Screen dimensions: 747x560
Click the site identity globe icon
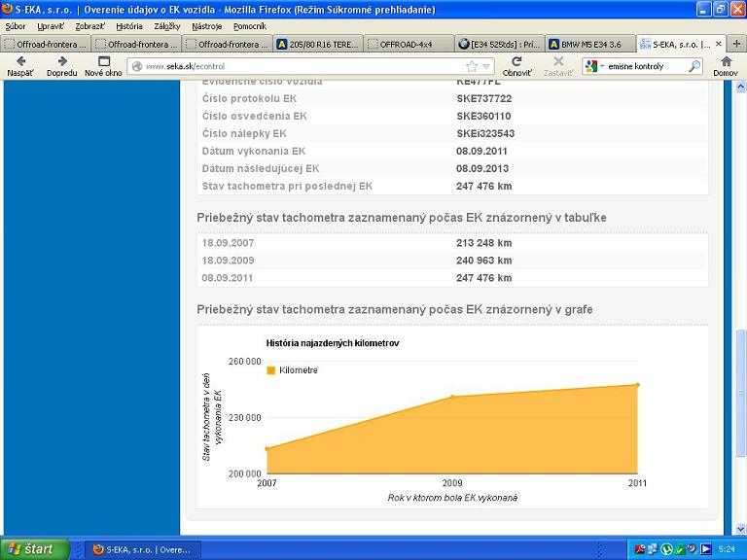click(x=137, y=66)
